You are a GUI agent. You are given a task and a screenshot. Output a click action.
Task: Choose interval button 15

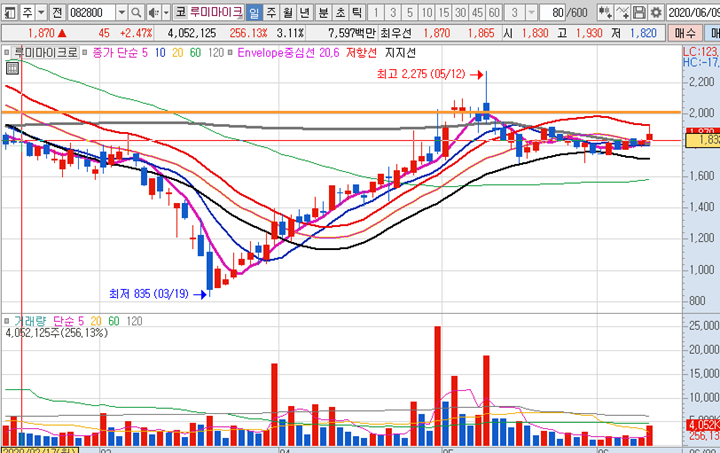(444, 12)
